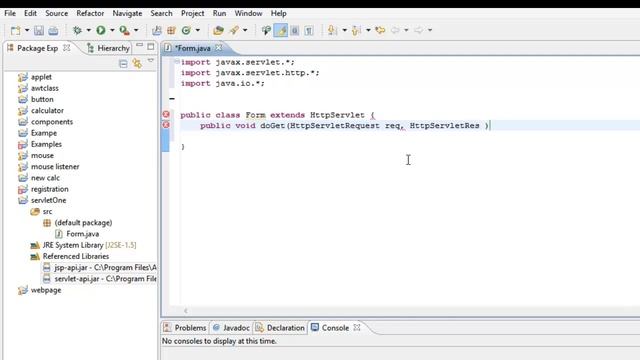Viewport: 640px width, 360px height.
Task: Close the Form.java editor tab
Action: pos(219,48)
